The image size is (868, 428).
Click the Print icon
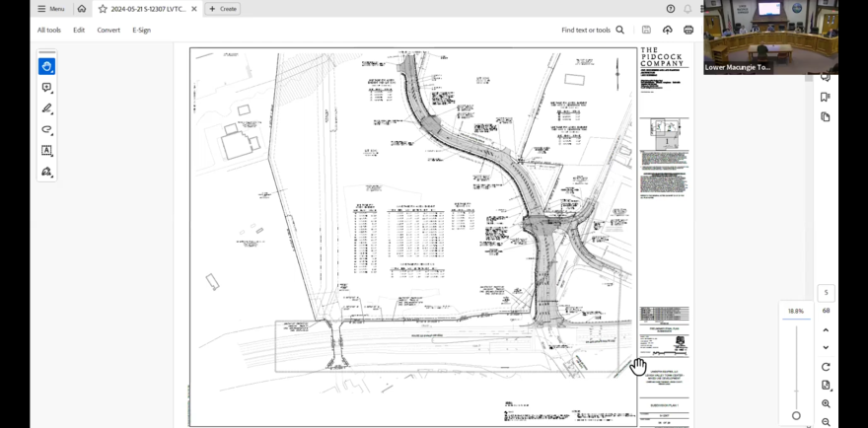688,30
